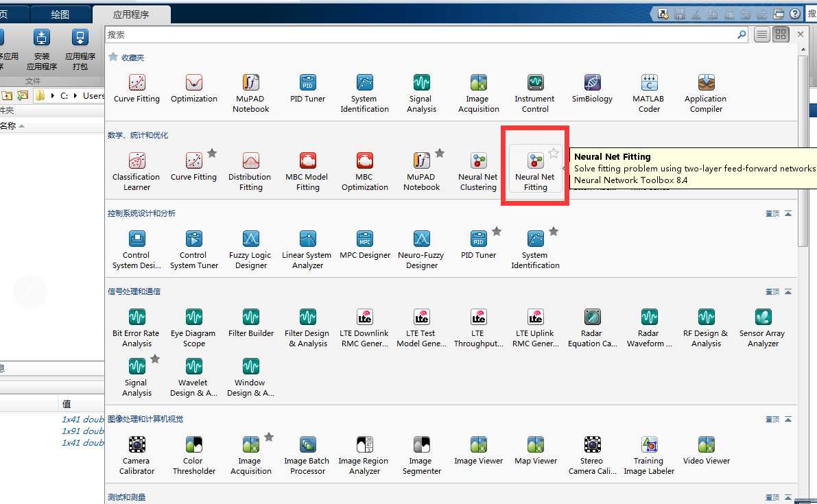Viewport: 817px width, 504px height.
Task: Toggle favorite star on Curve Fitting
Action: pyautogui.click(x=212, y=153)
